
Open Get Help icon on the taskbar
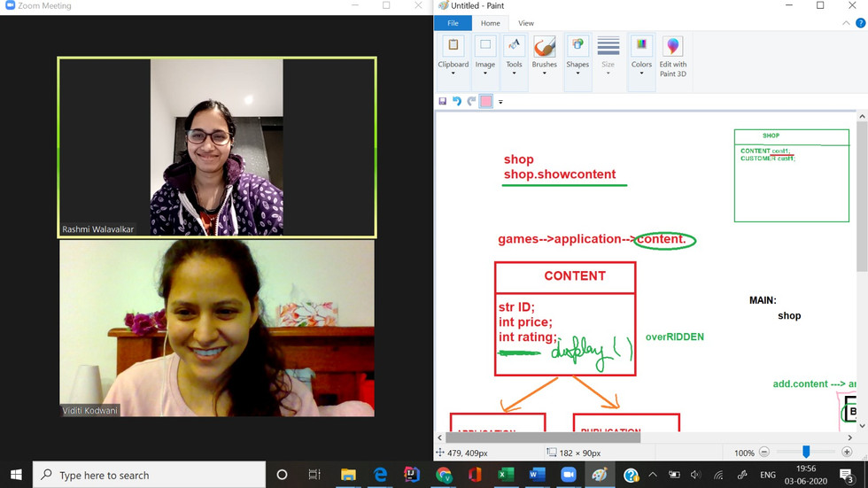[x=631, y=475]
